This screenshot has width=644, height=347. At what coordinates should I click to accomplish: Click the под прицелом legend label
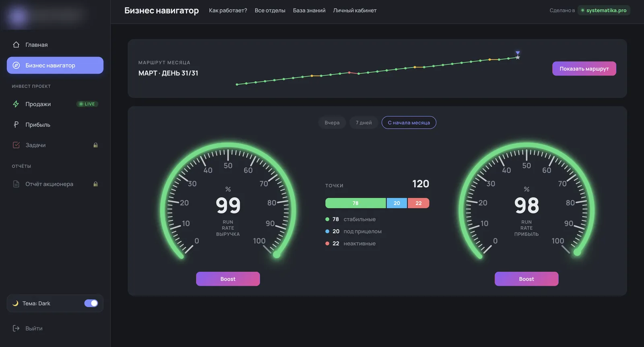pyautogui.click(x=363, y=231)
